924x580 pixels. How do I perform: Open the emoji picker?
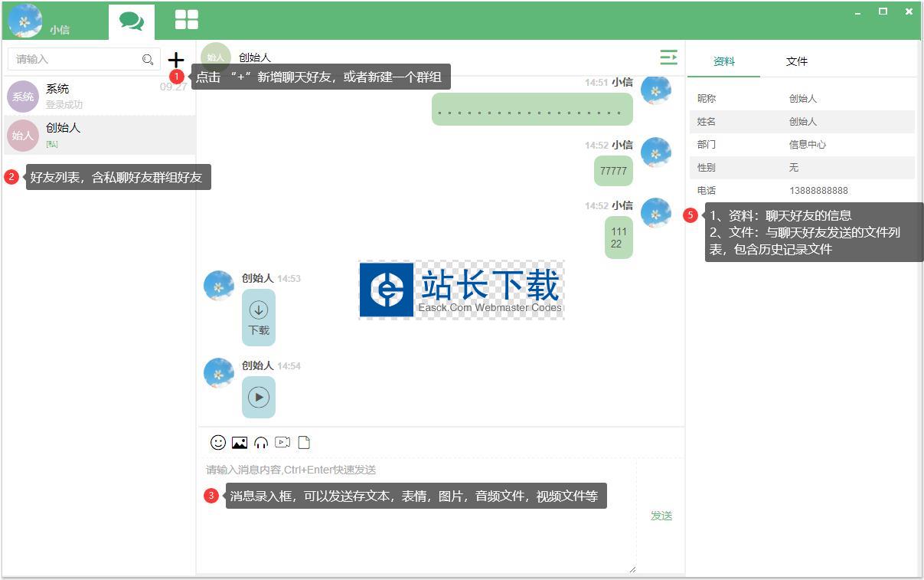click(218, 442)
